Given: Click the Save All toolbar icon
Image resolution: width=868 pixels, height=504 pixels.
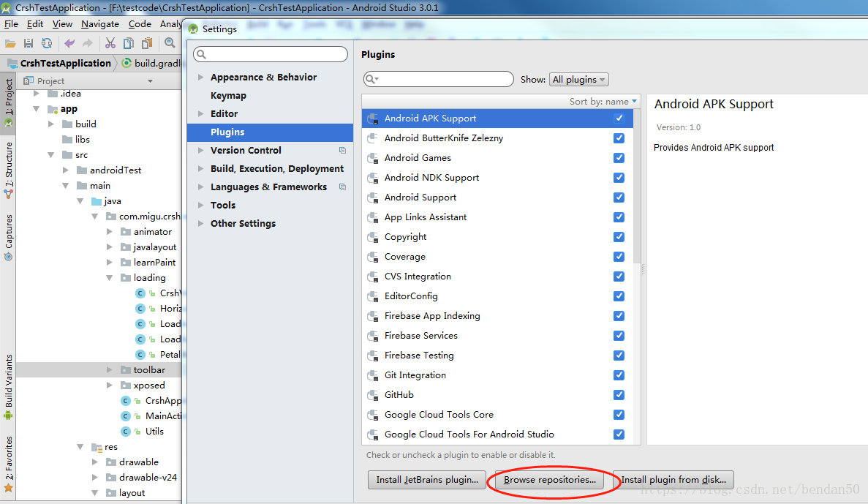Looking at the screenshot, I should [29, 43].
